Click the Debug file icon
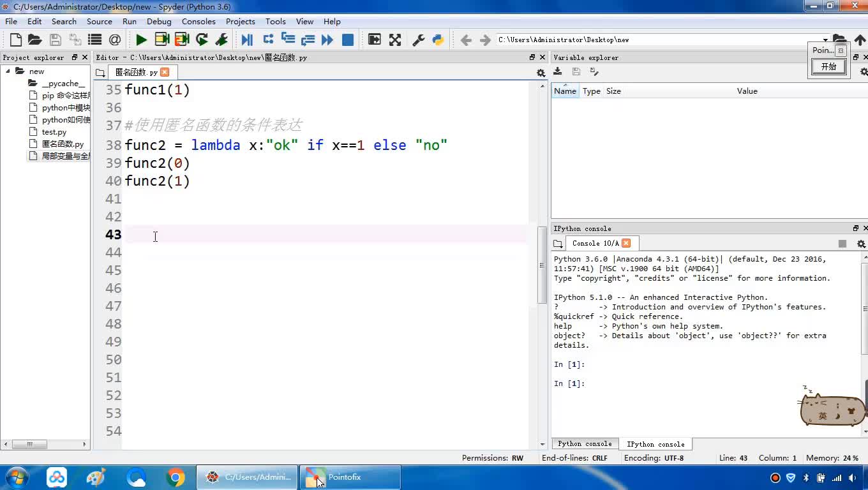The image size is (868, 490). [247, 40]
